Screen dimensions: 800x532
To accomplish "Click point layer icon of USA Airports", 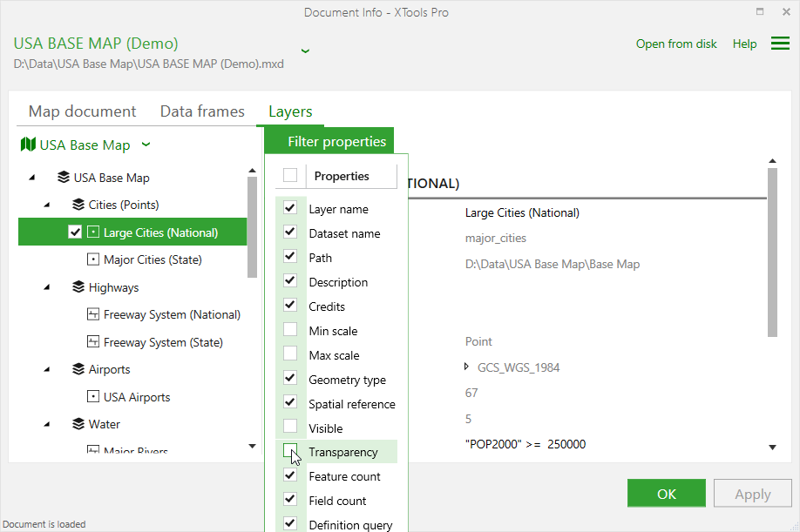I will pos(93,396).
